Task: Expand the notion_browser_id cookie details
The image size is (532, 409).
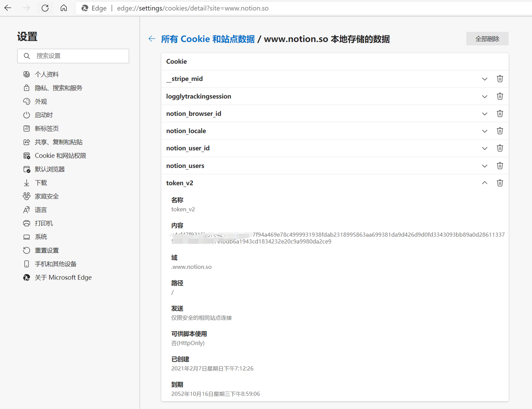Action: [484, 114]
